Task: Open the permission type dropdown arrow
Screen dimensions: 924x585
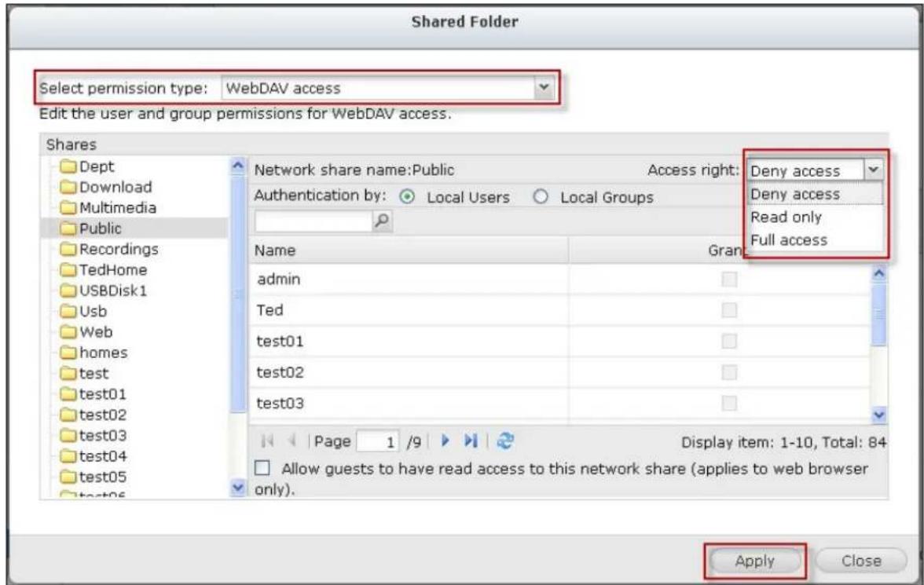Action: pos(544,88)
